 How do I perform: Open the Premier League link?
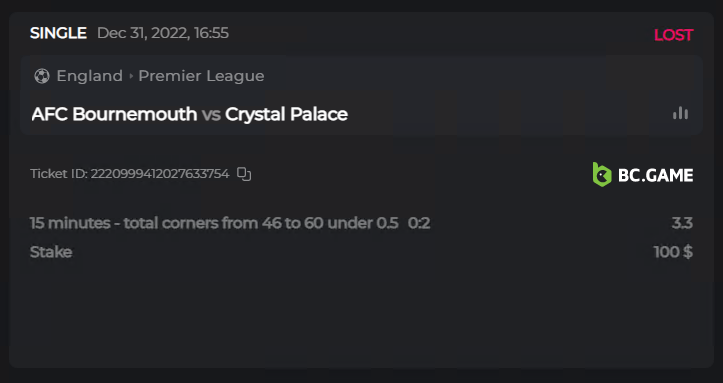pos(201,76)
